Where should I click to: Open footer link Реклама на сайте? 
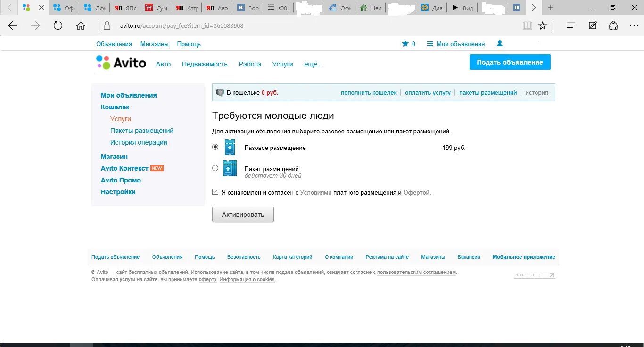[387, 257]
